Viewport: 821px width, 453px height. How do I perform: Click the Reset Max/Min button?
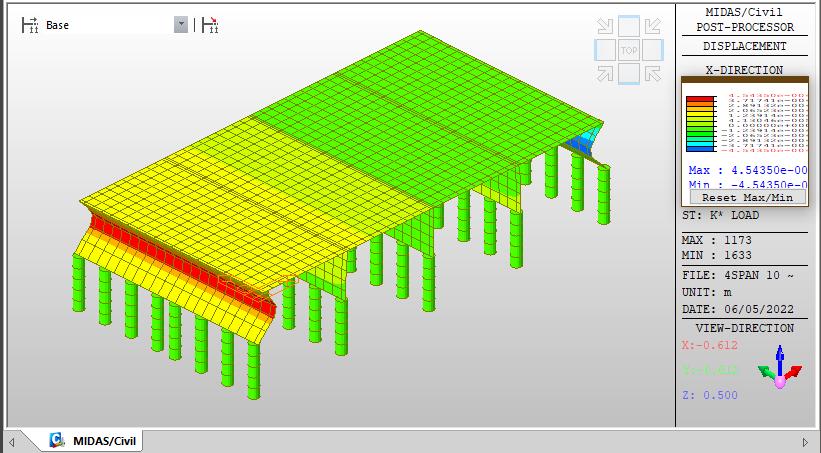[747, 197]
